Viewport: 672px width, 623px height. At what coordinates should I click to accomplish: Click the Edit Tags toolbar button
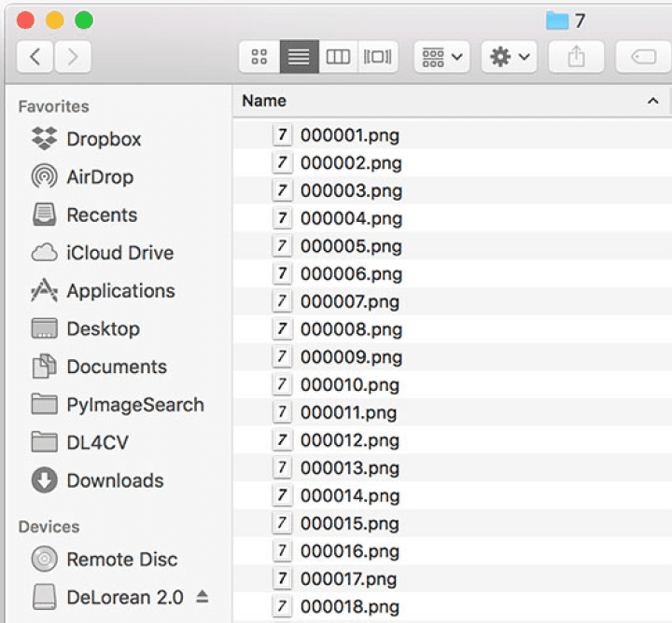[x=644, y=57]
